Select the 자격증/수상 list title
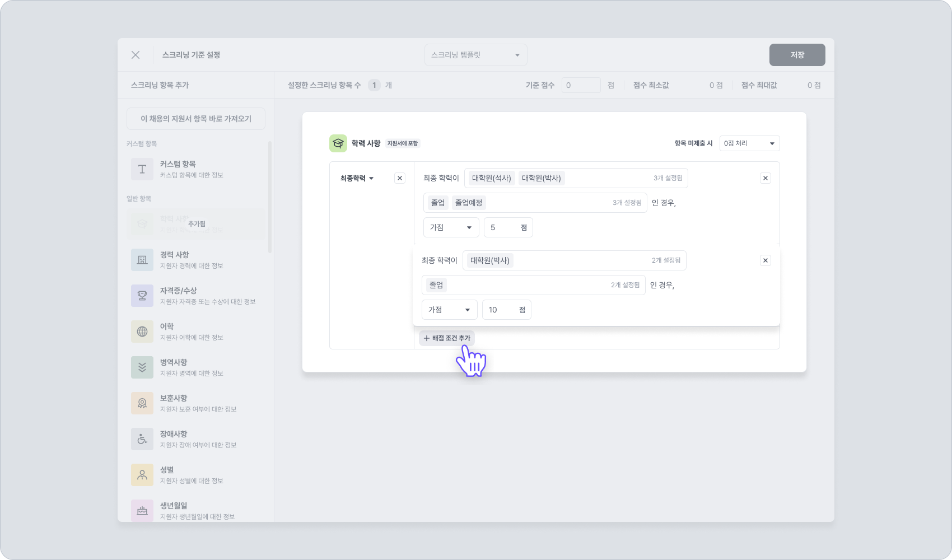 [x=179, y=291]
